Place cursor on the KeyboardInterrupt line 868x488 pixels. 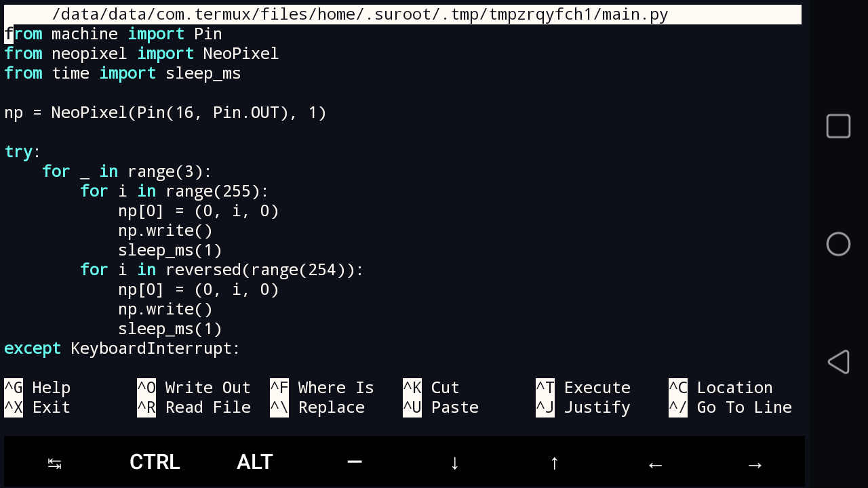pos(155,348)
